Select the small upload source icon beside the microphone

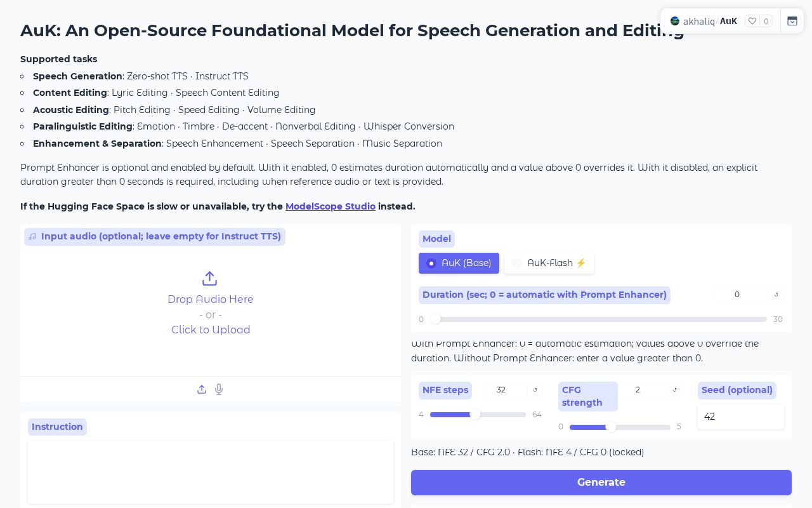point(202,389)
